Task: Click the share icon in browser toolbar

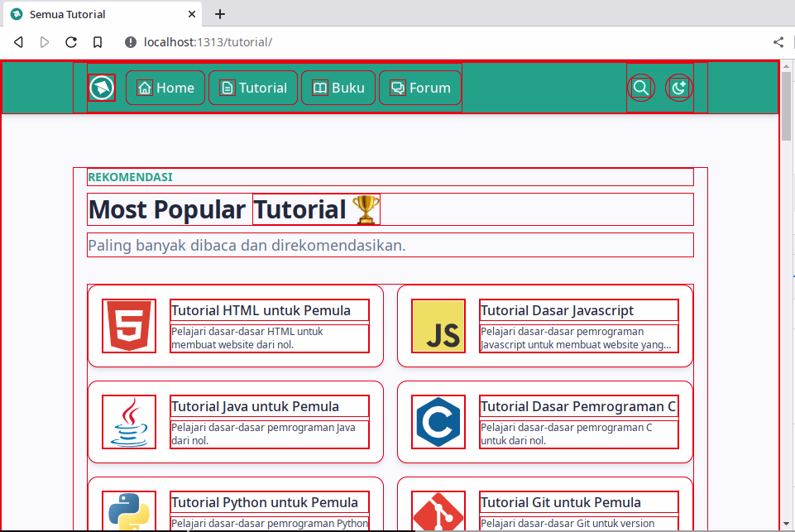Action: click(x=778, y=41)
